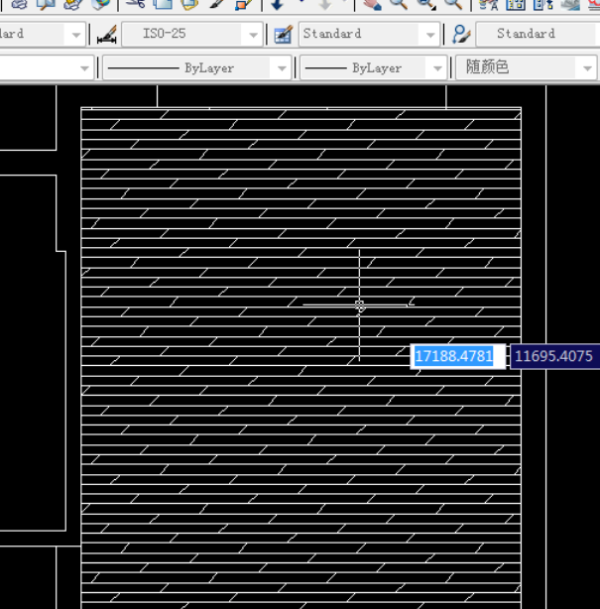
Task: Click the Zoom Previous magnifier icon
Action: point(453,4)
